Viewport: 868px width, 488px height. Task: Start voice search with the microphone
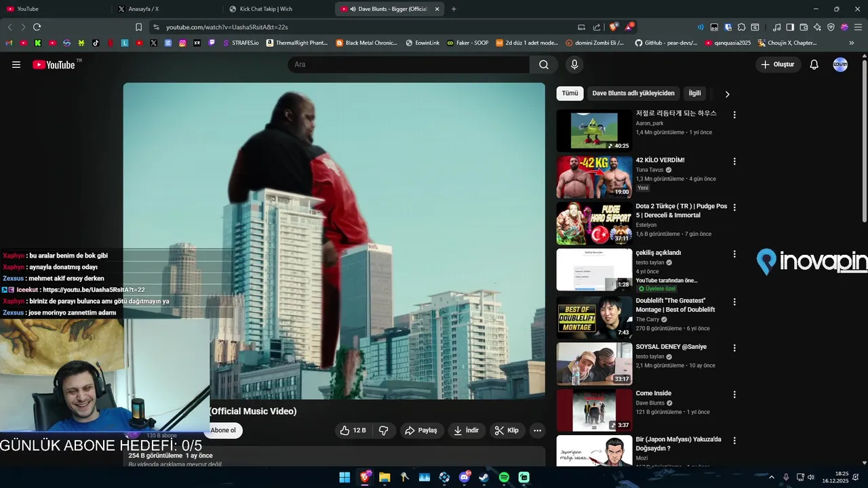point(574,64)
